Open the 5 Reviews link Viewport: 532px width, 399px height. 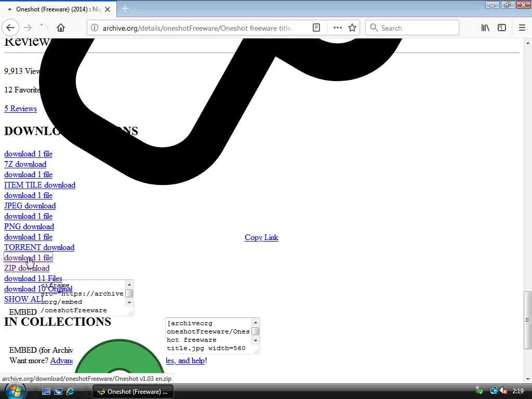coord(20,109)
